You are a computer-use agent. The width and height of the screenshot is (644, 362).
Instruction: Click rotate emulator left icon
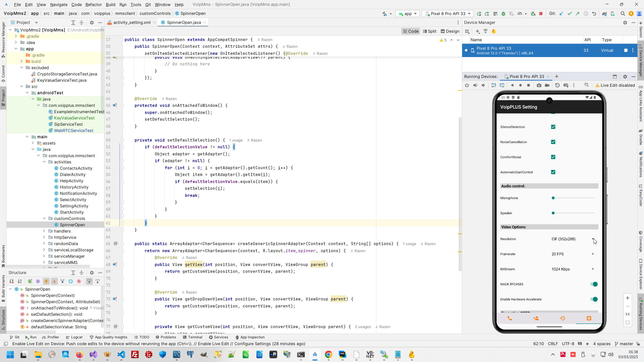coord(494,85)
